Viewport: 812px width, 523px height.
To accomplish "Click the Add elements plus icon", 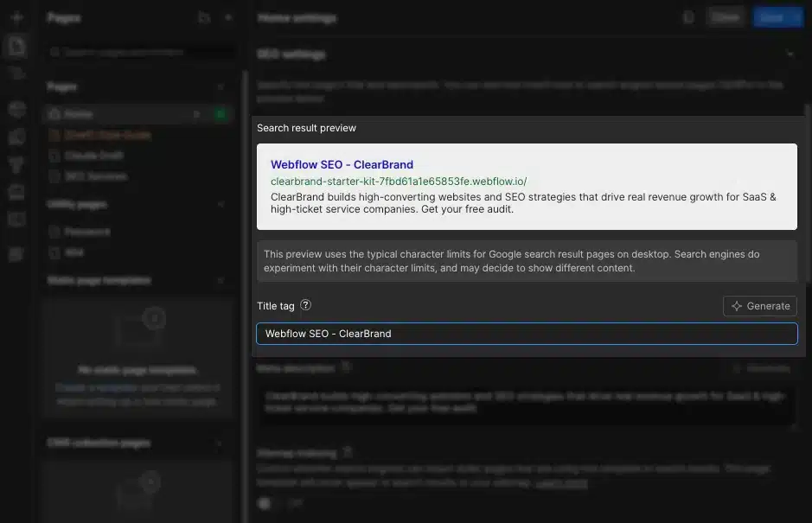I will (16, 17).
